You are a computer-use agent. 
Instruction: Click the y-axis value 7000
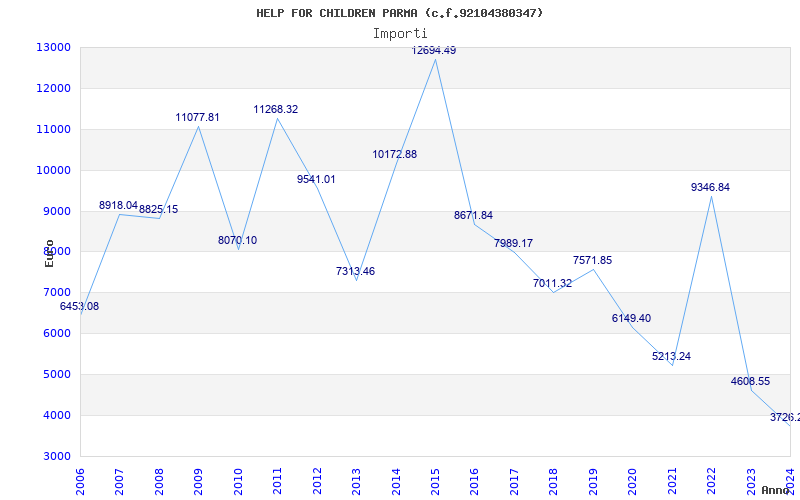click(56, 292)
